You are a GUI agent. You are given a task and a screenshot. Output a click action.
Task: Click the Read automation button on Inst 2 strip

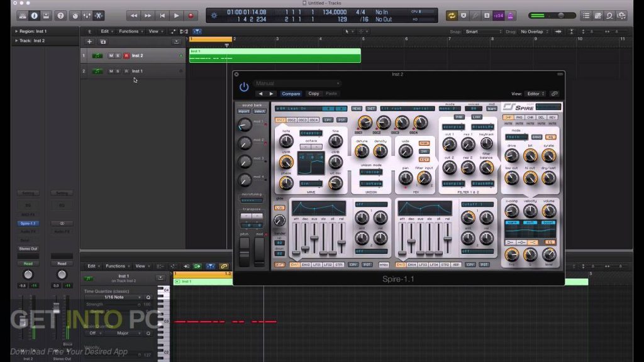coord(28,263)
